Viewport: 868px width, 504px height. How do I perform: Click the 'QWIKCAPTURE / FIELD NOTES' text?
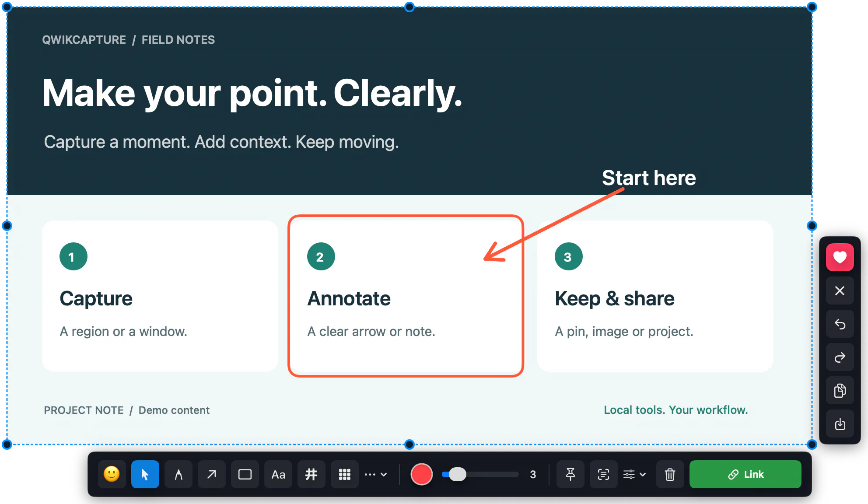(x=128, y=40)
